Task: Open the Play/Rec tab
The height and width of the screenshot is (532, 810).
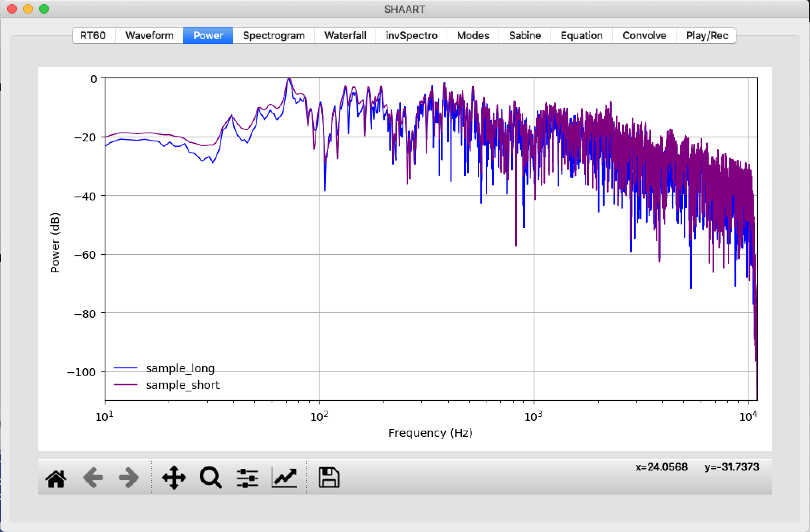Action: tap(707, 36)
